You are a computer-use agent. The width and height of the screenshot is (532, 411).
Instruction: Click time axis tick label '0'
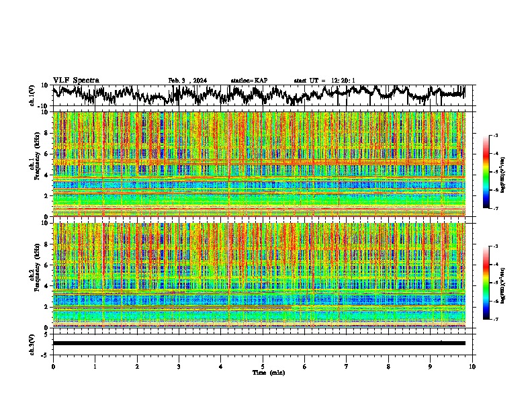pyautogui.click(x=53, y=367)
